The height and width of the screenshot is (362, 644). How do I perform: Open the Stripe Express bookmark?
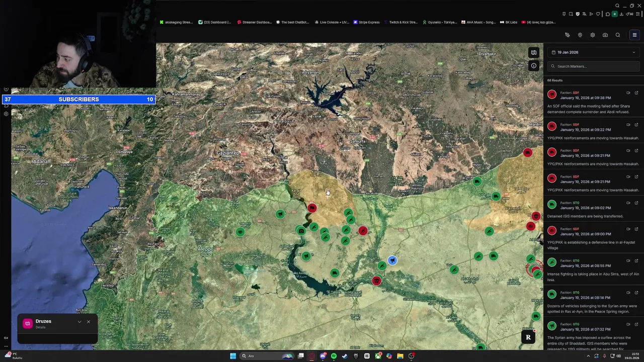[x=367, y=22]
